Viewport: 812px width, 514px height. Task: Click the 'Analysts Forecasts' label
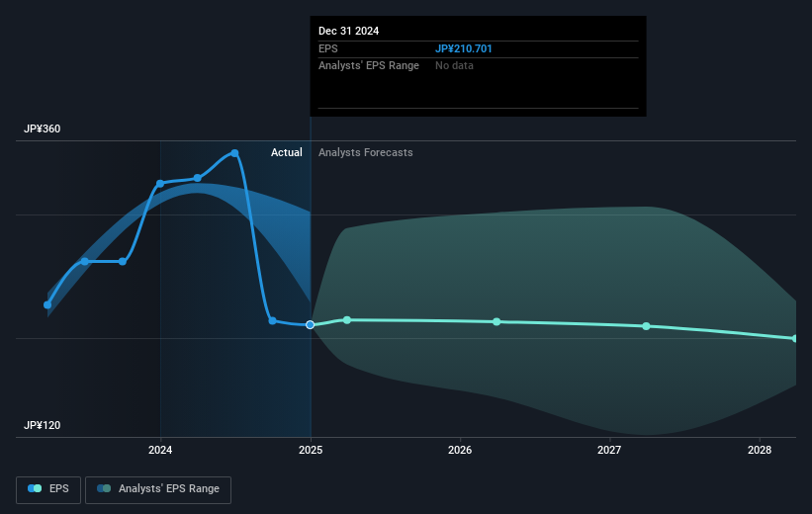(x=366, y=152)
